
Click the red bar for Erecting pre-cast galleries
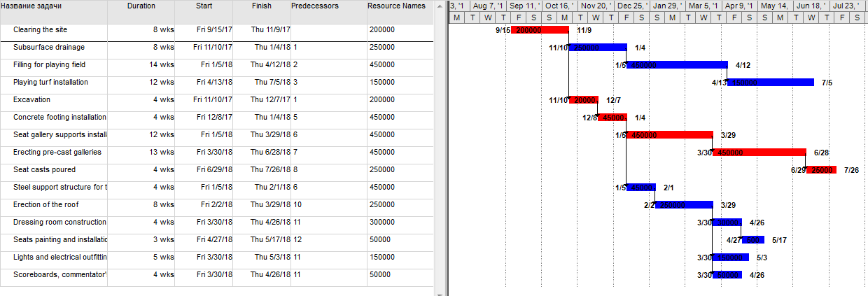[x=759, y=153]
